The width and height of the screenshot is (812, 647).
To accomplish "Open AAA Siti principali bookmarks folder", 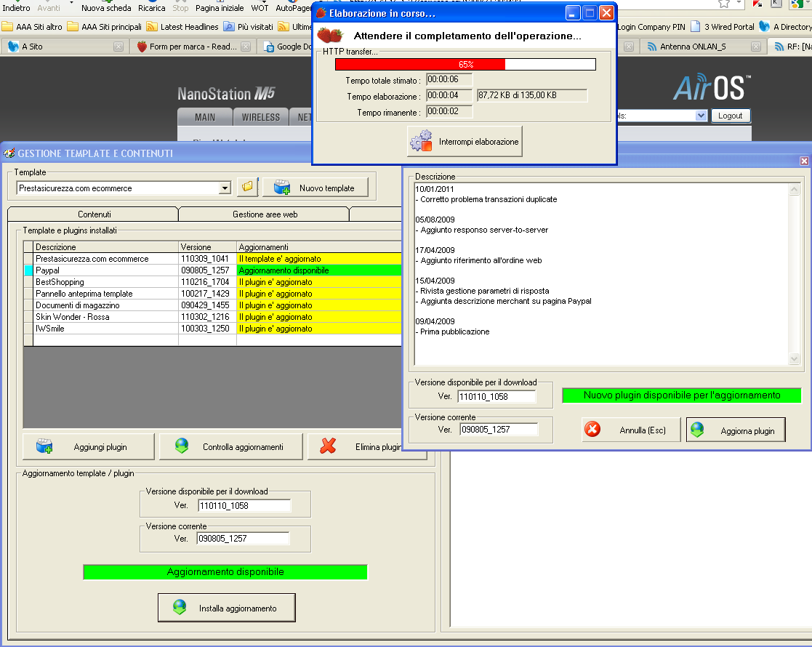I will 105,26.
